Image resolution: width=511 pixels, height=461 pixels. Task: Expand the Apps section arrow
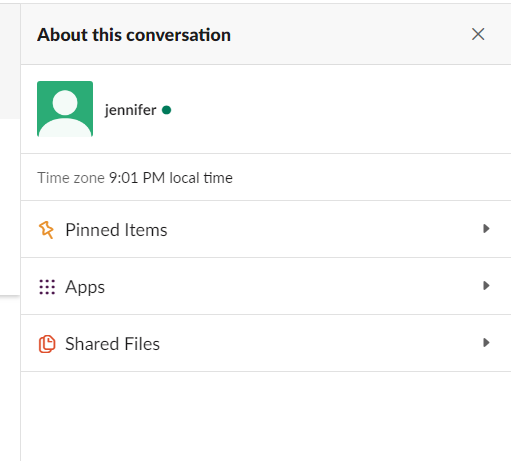pos(486,286)
